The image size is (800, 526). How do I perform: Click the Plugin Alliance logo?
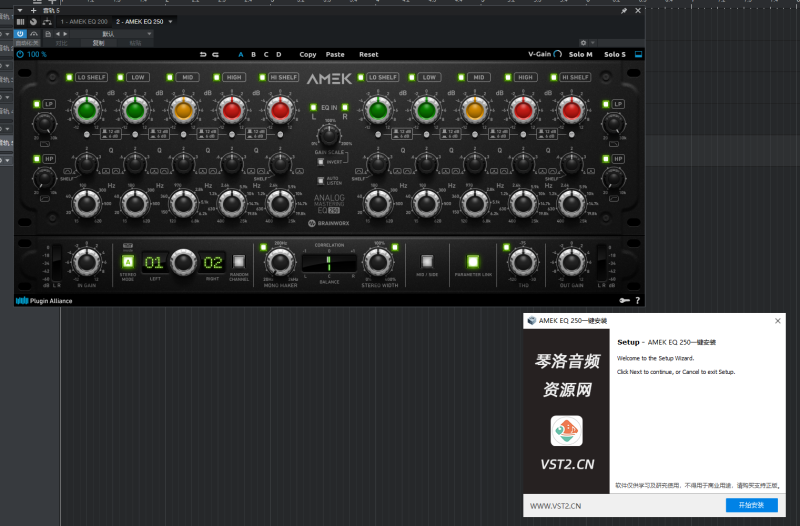click(x=44, y=300)
